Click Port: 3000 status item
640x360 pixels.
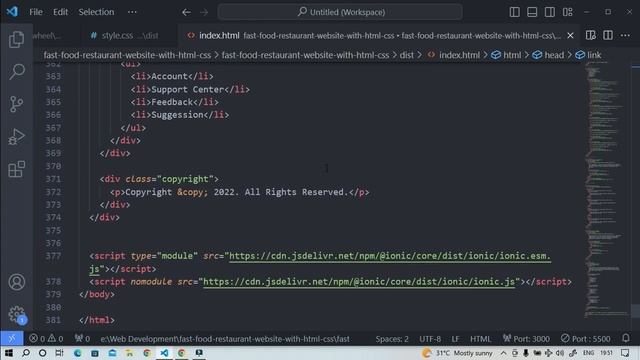[x=526, y=339]
